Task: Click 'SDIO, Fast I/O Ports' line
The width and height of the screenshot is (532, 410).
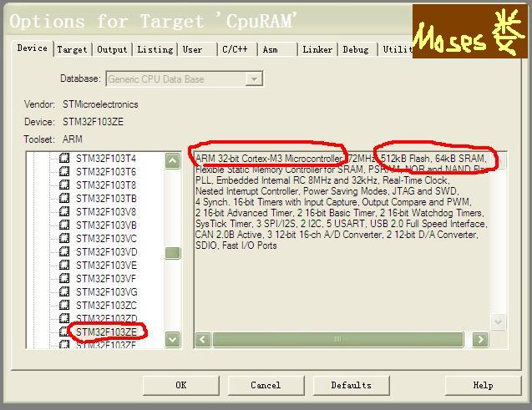Action: (236, 245)
